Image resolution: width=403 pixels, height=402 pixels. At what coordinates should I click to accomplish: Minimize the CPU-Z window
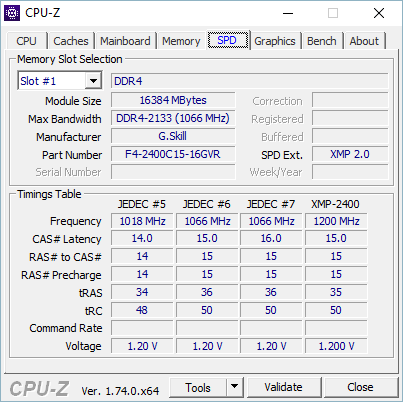coord(288,14)
